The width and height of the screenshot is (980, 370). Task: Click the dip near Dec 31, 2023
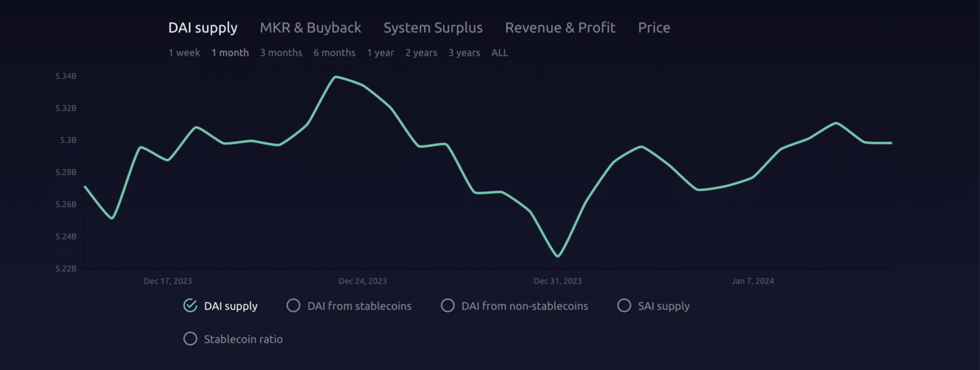point(558,255)
